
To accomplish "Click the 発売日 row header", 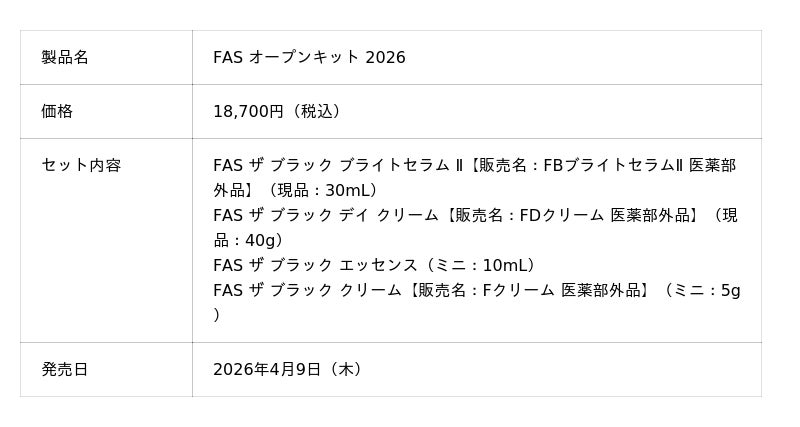I will point(65,369).
